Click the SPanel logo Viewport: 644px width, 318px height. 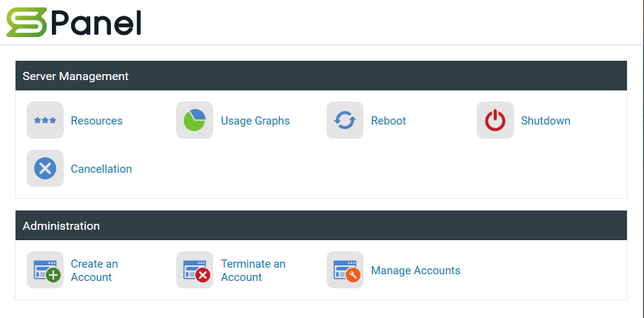tap(74, 22)
